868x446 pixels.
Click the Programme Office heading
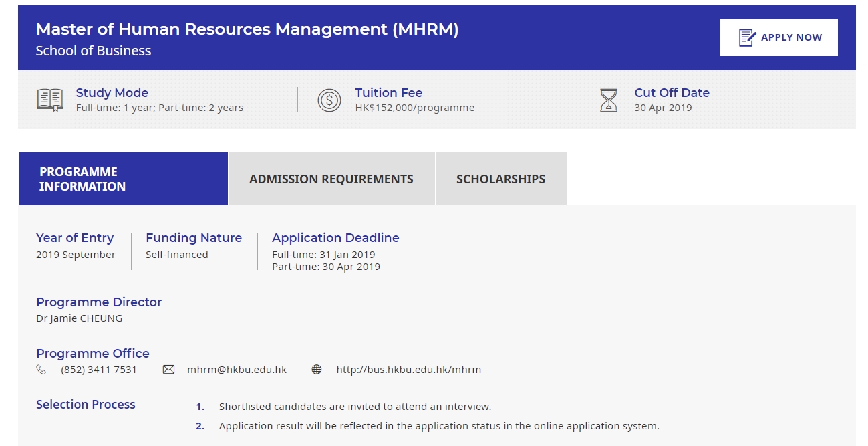pyautogui.click(x=93, y=354)
